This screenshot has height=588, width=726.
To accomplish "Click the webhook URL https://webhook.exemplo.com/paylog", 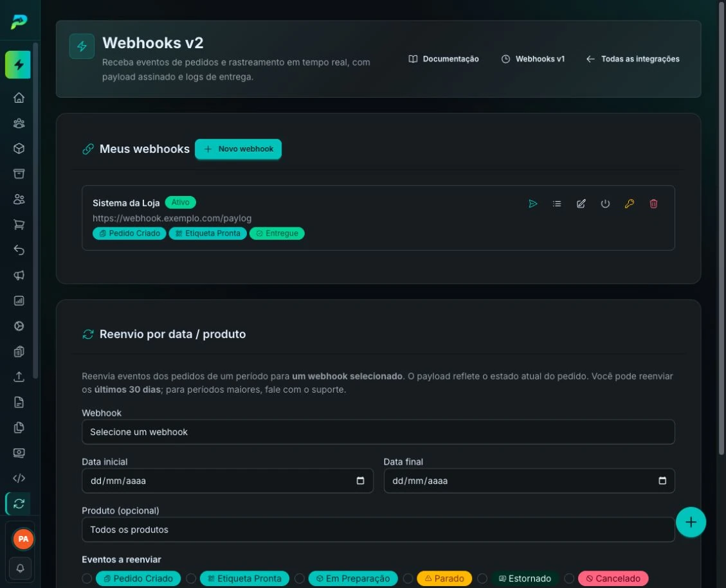I will (x=172, y=218).
